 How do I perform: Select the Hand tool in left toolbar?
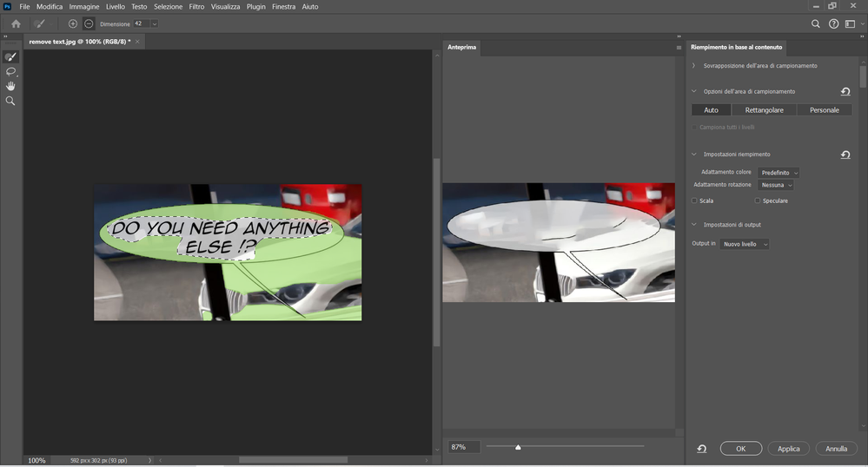tap(10, 86)
